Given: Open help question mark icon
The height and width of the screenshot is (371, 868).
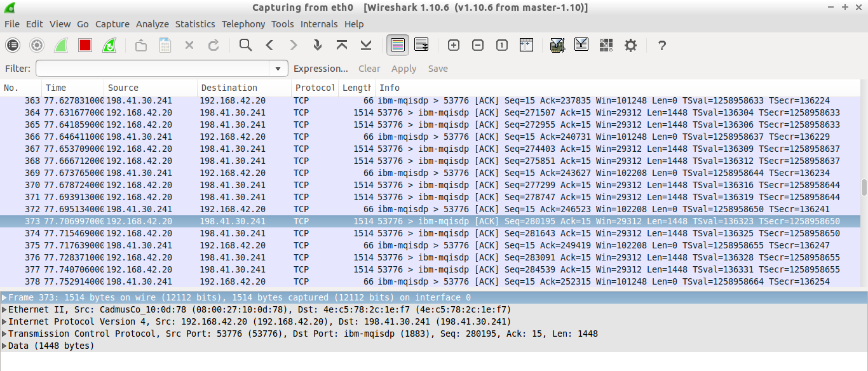Looking at the screenshot, I should [x=662, y=45].
